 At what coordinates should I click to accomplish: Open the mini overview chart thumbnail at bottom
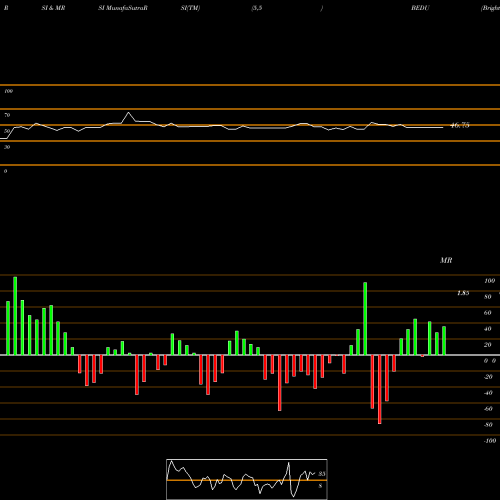point(247,479)
